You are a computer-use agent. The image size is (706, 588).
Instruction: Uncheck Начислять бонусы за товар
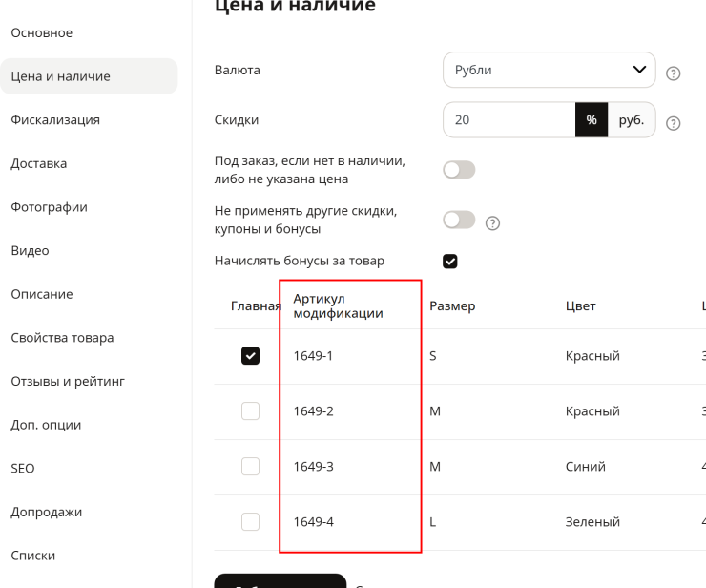(x=449, y=261)
